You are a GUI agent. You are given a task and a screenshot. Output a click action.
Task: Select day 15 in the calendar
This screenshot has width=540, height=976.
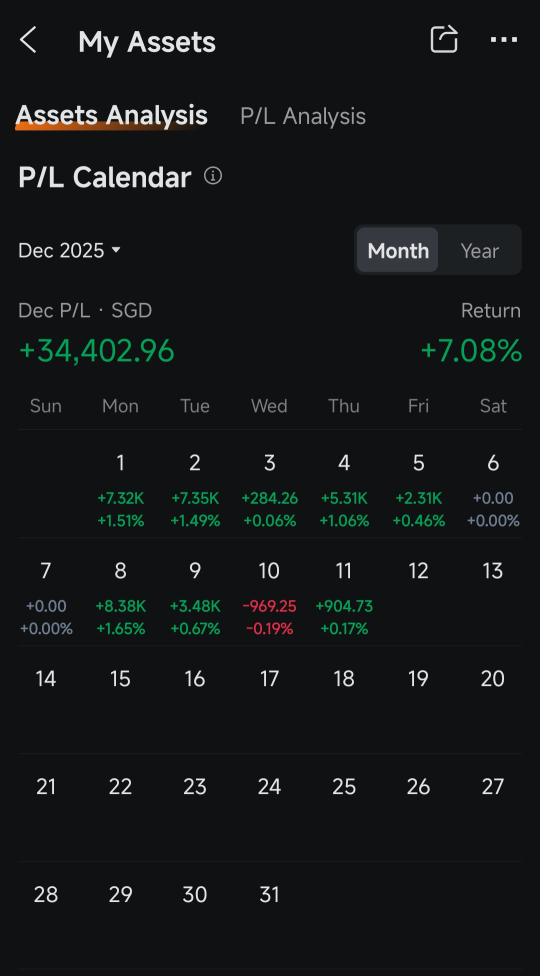click(121, 678)
